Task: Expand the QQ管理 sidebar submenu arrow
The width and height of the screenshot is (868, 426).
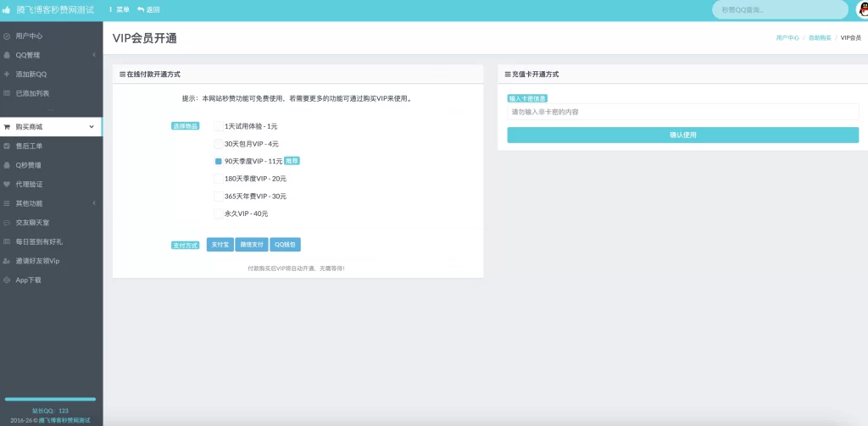Action: tap(93, 55)
